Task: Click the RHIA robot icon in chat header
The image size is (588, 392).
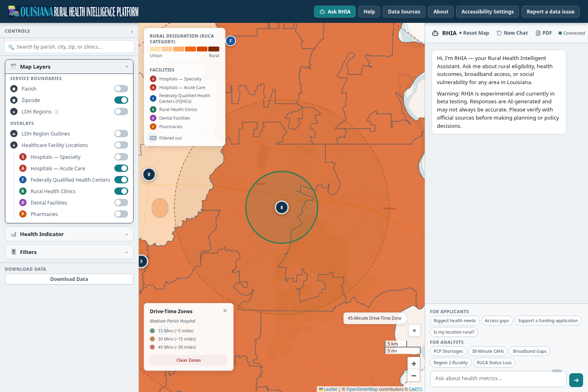Action: 435,33
